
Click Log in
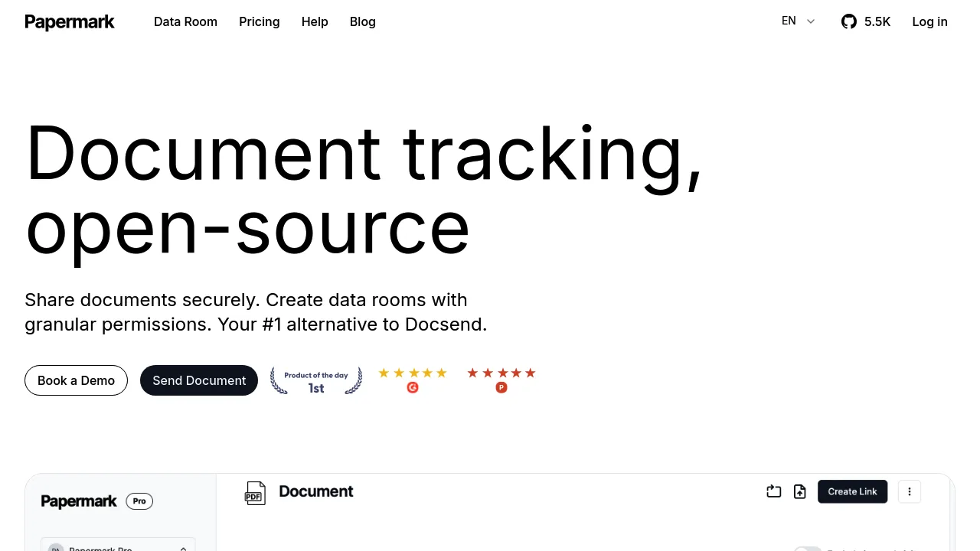point(929,21)
